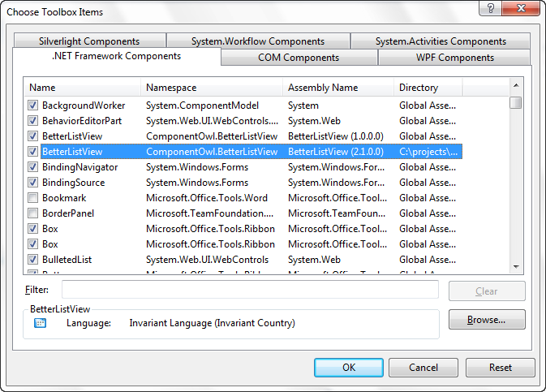The height and width of the screenshot is (392, 546).
Task: Click the list scrollbar down arrow
Action: pyautogui.click(x=516, y=266)
